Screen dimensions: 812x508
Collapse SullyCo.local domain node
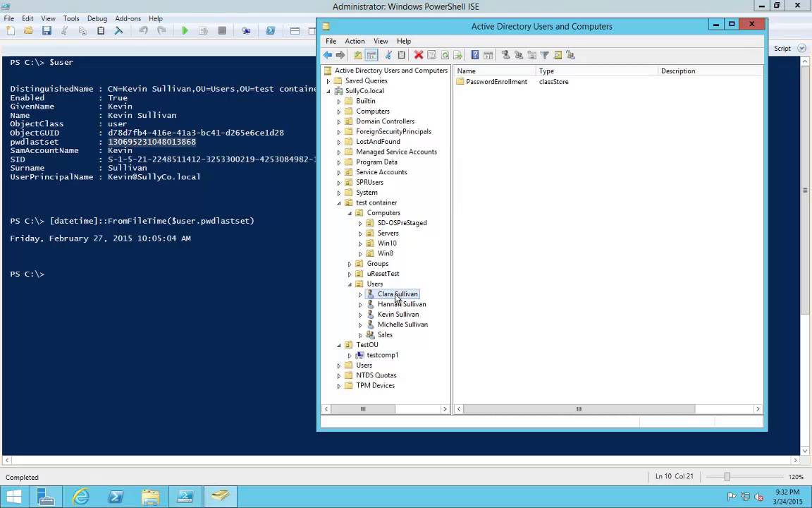(x=328, y=91)
